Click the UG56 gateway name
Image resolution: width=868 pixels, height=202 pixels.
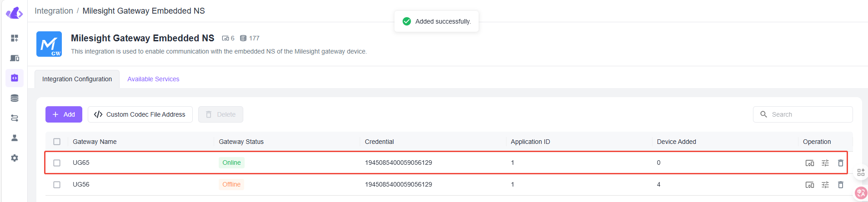pyautogui.click(x=81, y=184)
